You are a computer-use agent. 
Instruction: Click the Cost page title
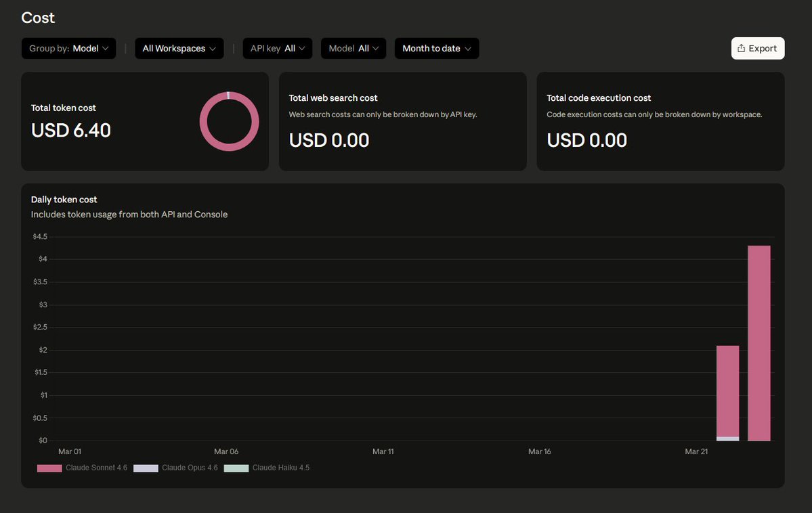click(x=38, y=18)
